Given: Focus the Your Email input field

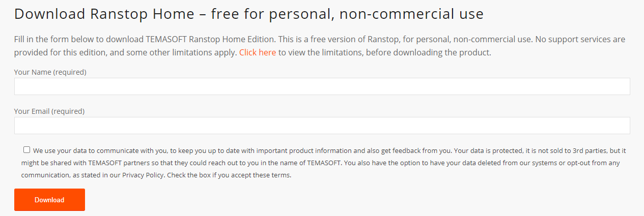Looking at the screenshot, I should pyautogui.click(x=322, y=126).
